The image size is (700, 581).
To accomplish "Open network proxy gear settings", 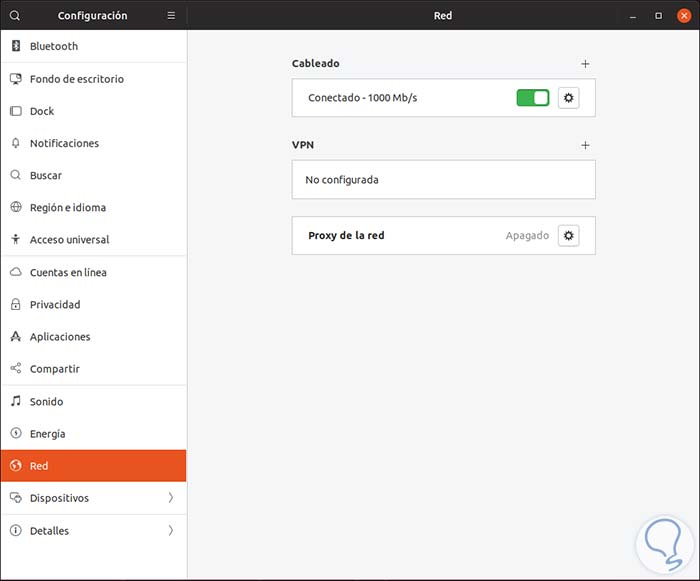I will pos(569,236).
